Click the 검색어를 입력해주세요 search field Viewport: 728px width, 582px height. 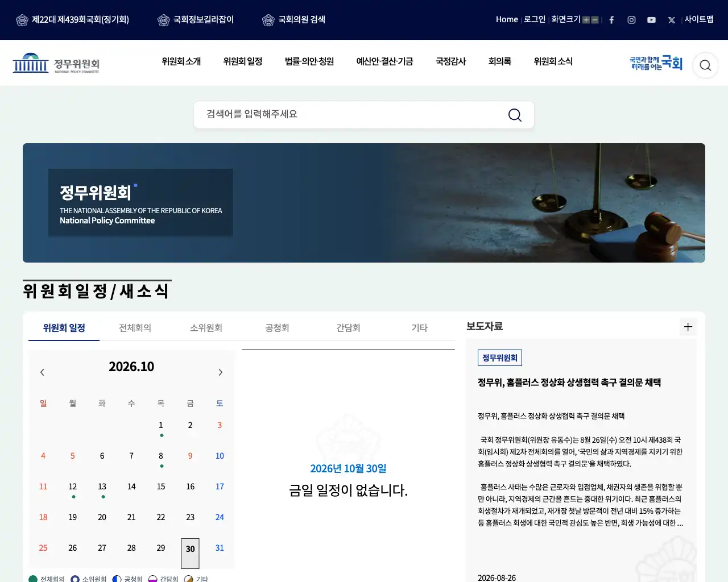[364, 115]
